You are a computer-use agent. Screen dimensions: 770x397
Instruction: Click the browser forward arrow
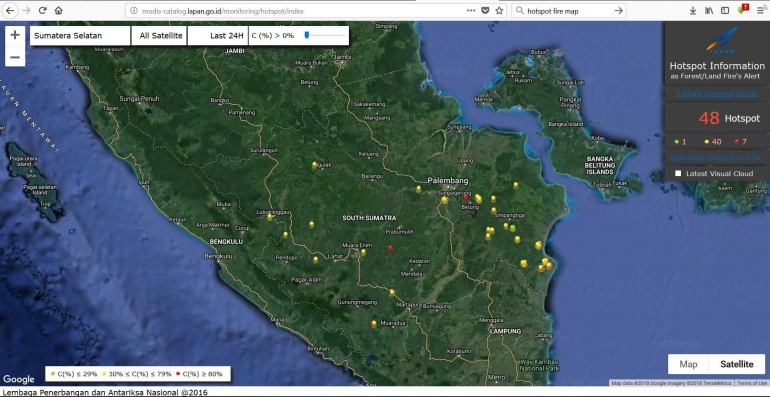[27, 10]
